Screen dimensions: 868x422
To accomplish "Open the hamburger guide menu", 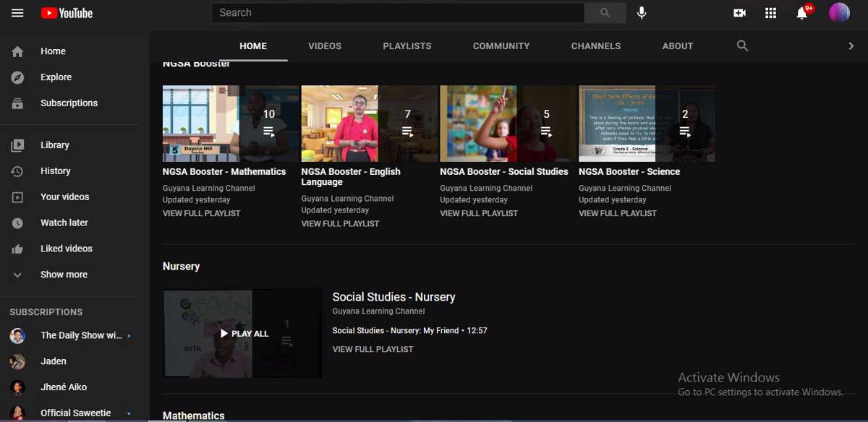I will point(17,13).
